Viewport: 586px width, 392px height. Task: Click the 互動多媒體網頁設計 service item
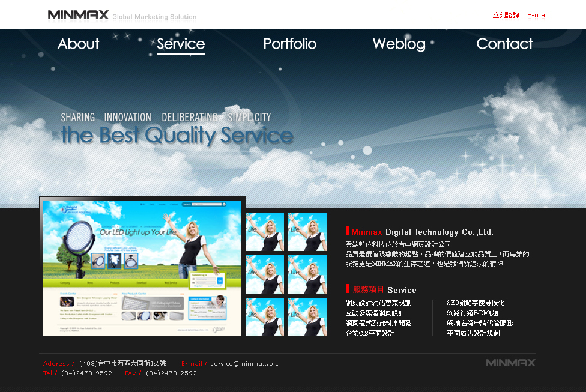tap(375, 313)
